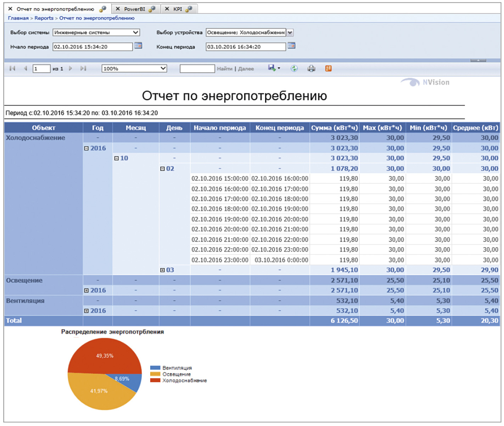Image resolution: width=504 pixels, height=426 pixels.
Task: Switch to the PowerBI tab
Action: (134, 9)
